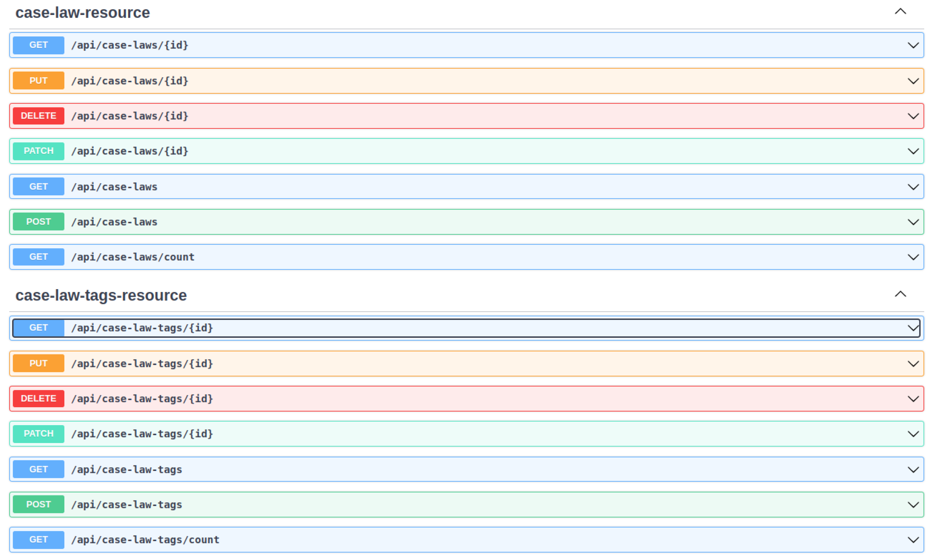Click DELETE badge for /api/case-law-tags/{id}
The height and width of the screenshot is (560, 931).
coord(38,398)
